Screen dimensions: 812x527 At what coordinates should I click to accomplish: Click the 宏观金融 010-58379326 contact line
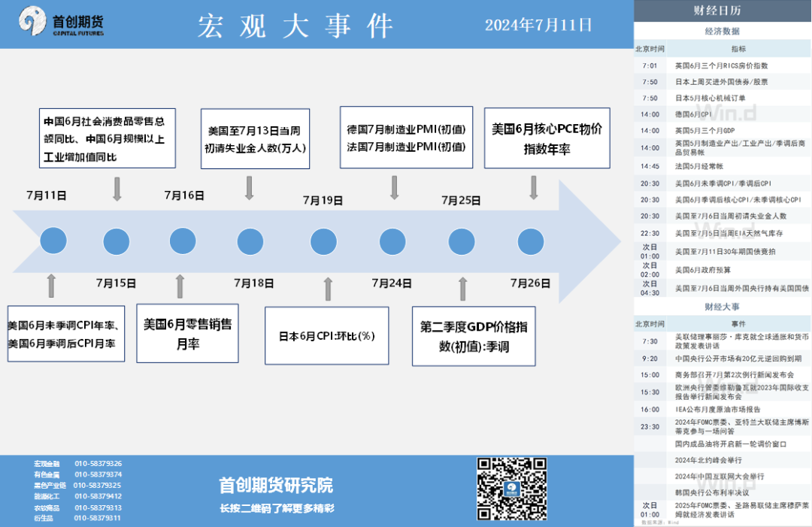click(78, 463)
